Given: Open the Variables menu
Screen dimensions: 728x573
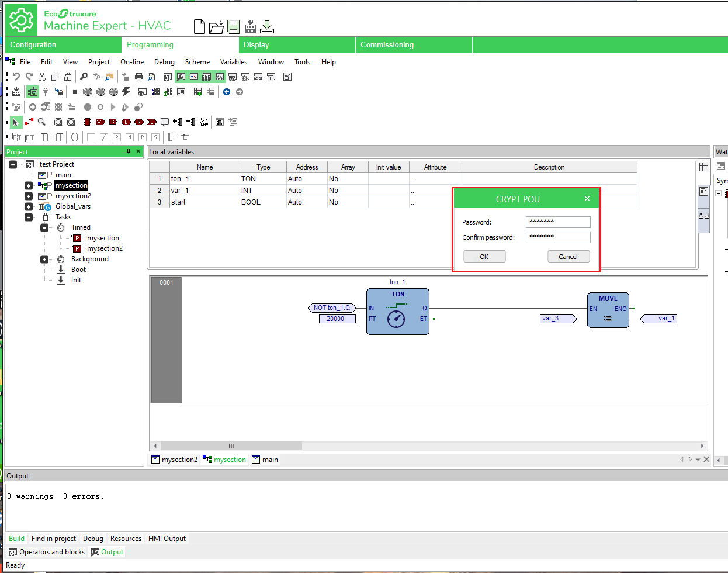Looking at the screenshot, I should click(x=234, y=62).
